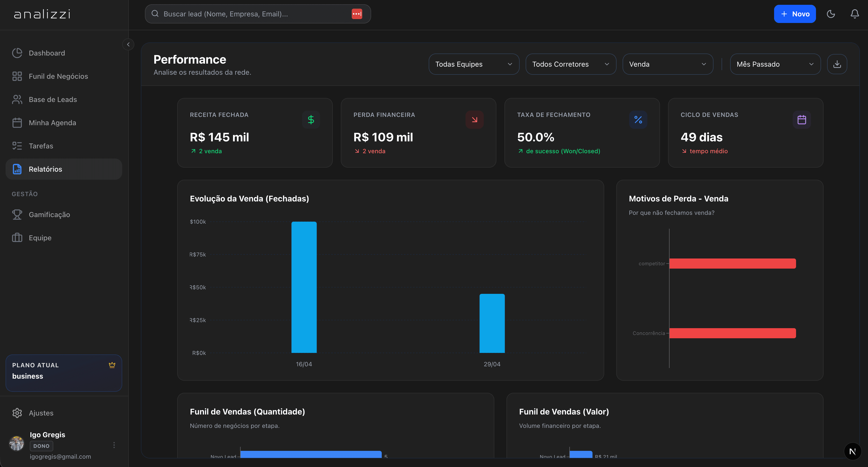Click 'tempo médio' text

[x=709, y=151]
